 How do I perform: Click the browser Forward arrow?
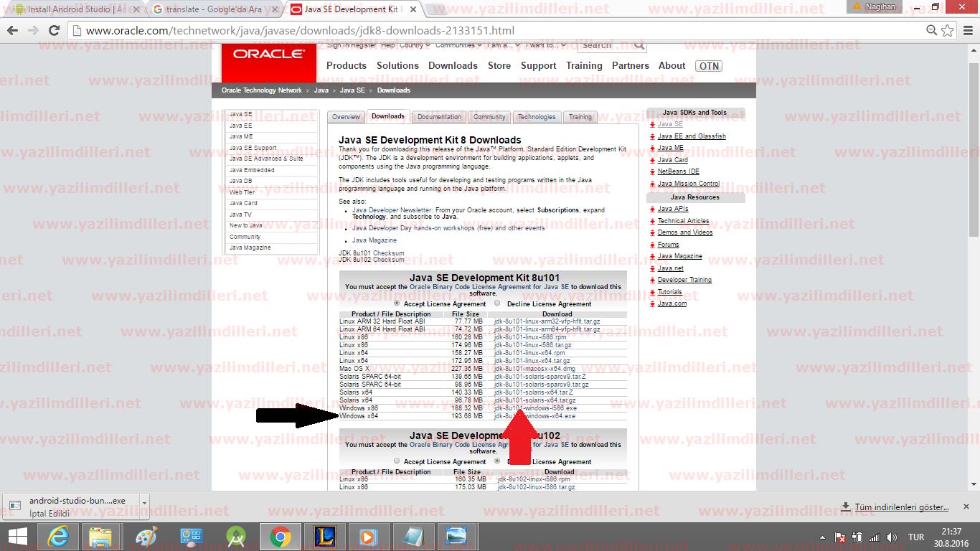pyautogui.click(x=33, y=31)
